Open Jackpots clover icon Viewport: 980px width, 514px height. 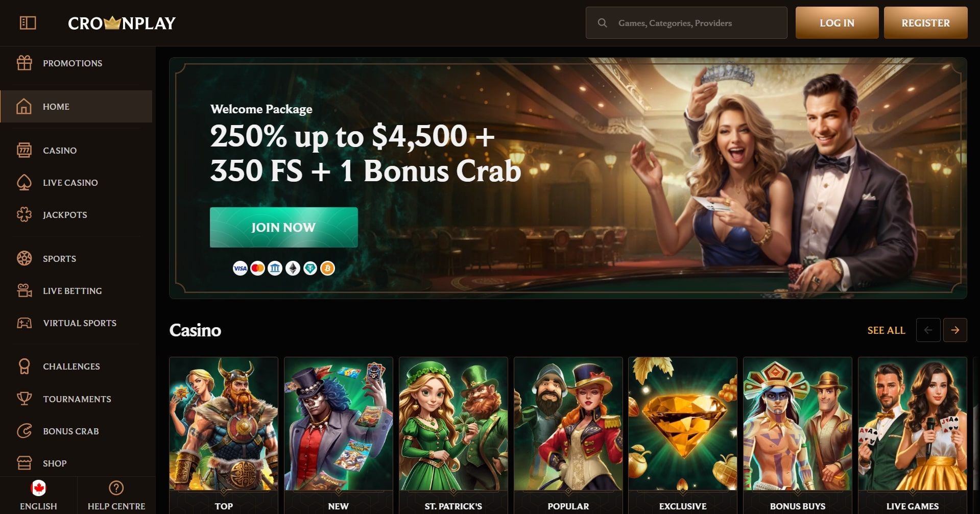pos(24,214)
